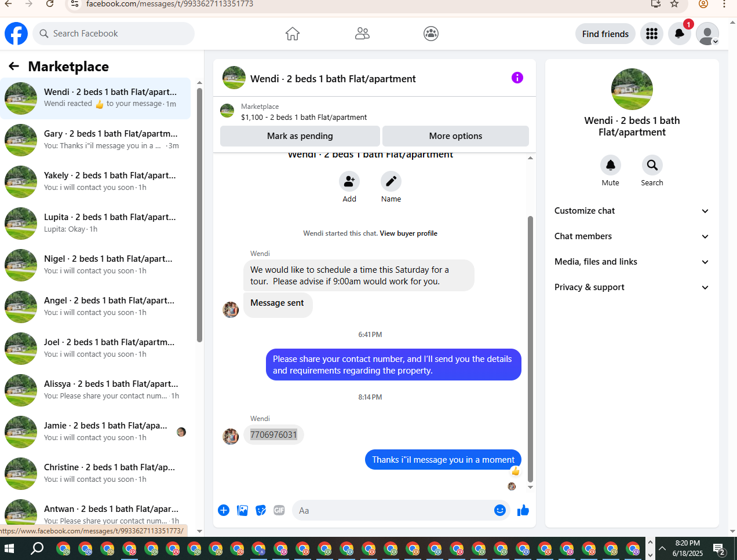
Task: Expand Media, files and links section
Action: pos(632,262)
